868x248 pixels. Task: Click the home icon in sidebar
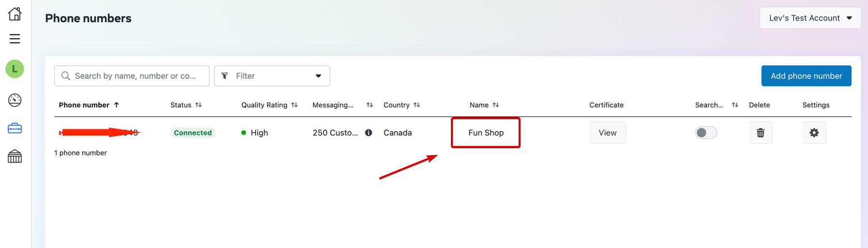pyautogui.click(x=14, y=14)
